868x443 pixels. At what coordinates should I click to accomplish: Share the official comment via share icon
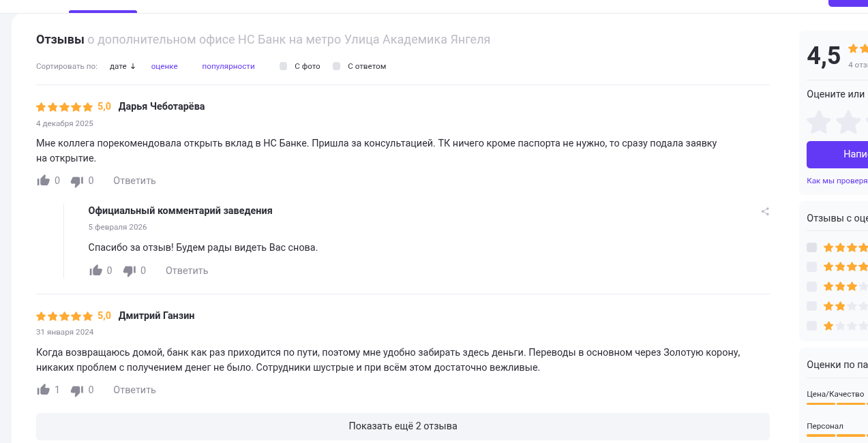pyautogui.click(x=765, y=211)
